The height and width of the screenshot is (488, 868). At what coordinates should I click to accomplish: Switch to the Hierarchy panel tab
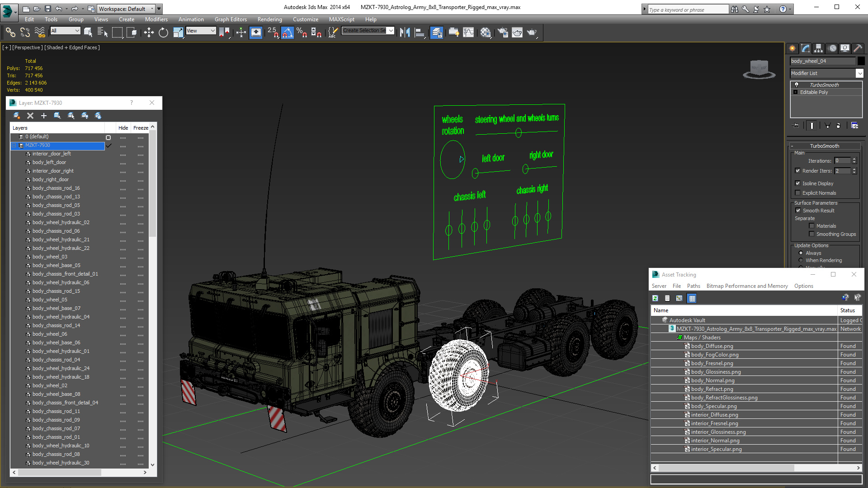(x=818, y=48)
